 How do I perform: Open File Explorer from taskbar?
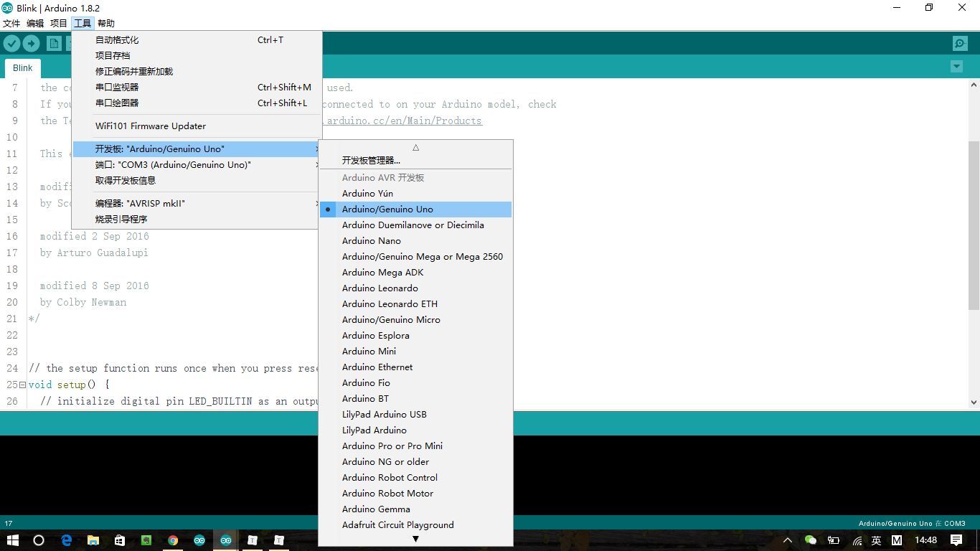coord(93,540)
